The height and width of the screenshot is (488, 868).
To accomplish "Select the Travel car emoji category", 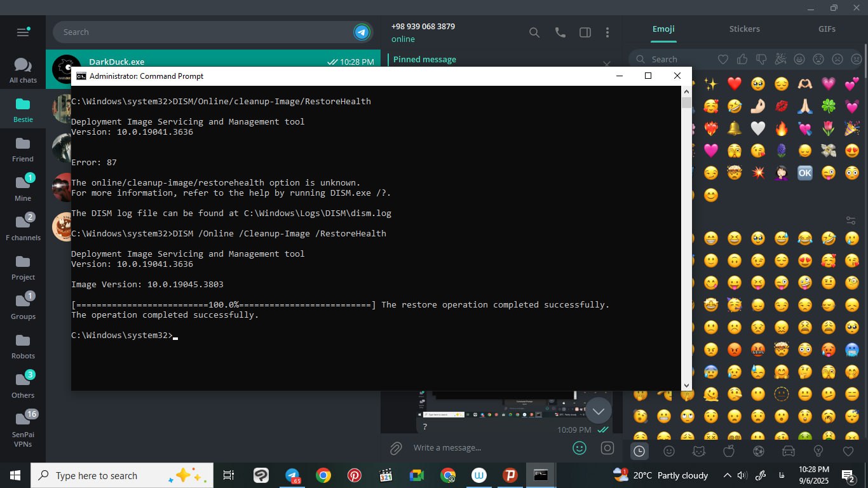I will pos(789,451).
